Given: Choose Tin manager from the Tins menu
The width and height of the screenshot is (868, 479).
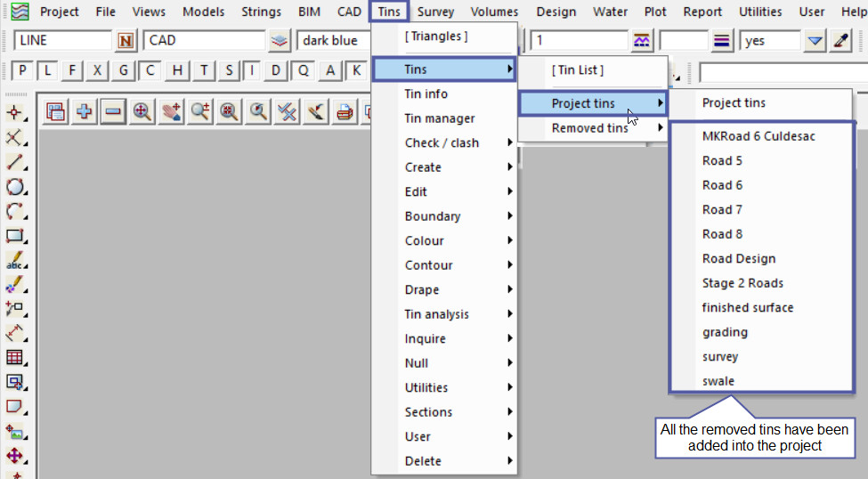Looking at the screenshot, I should point(440,118).
